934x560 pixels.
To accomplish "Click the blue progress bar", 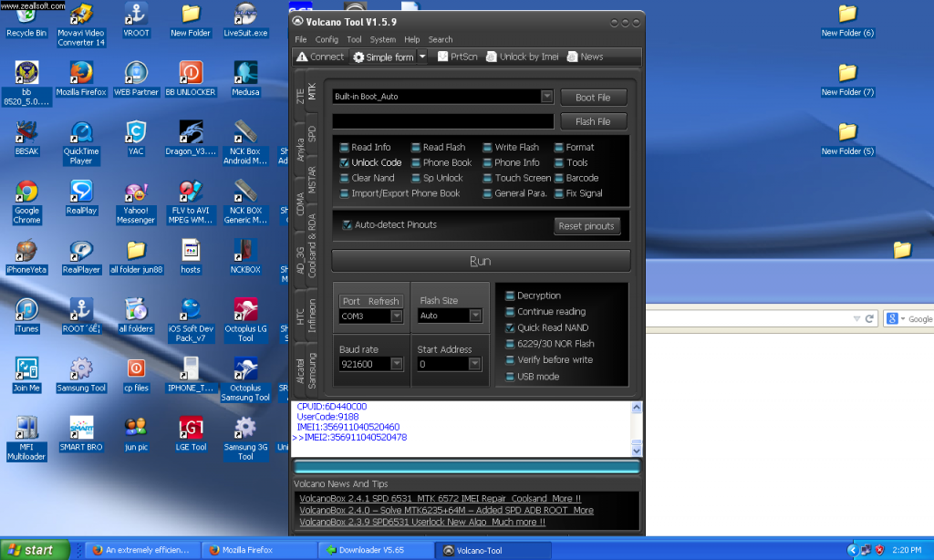I will pyautogui.click(x=466, y=467).
